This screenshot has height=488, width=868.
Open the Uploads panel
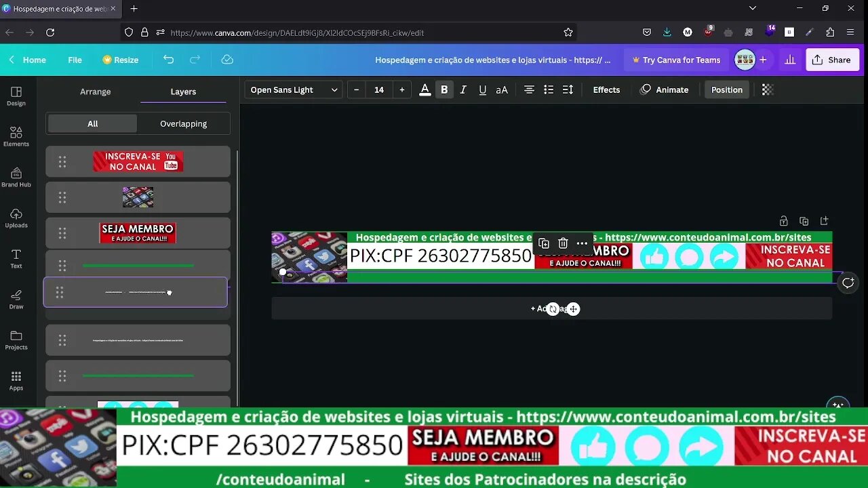16,218
